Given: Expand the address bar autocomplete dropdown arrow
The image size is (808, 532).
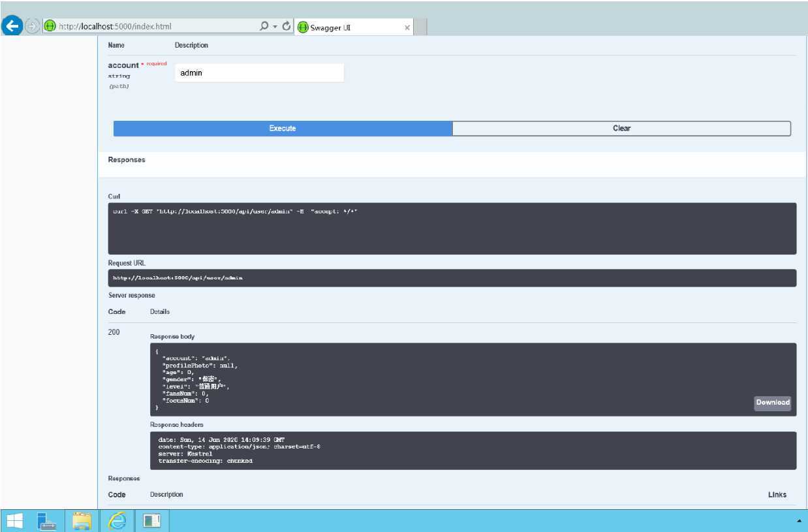Looking at the screenshot, I should tap(275, 27).
